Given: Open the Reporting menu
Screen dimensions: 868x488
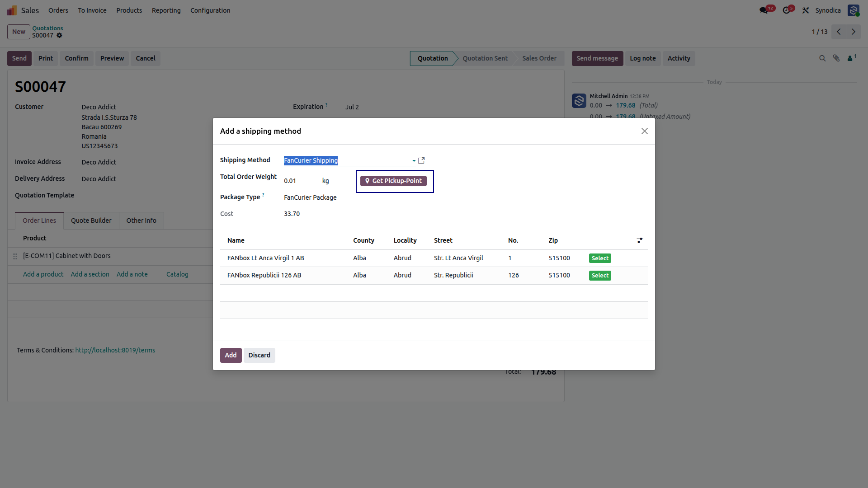Looking at the screenshot, I should (x=166, y=10).
